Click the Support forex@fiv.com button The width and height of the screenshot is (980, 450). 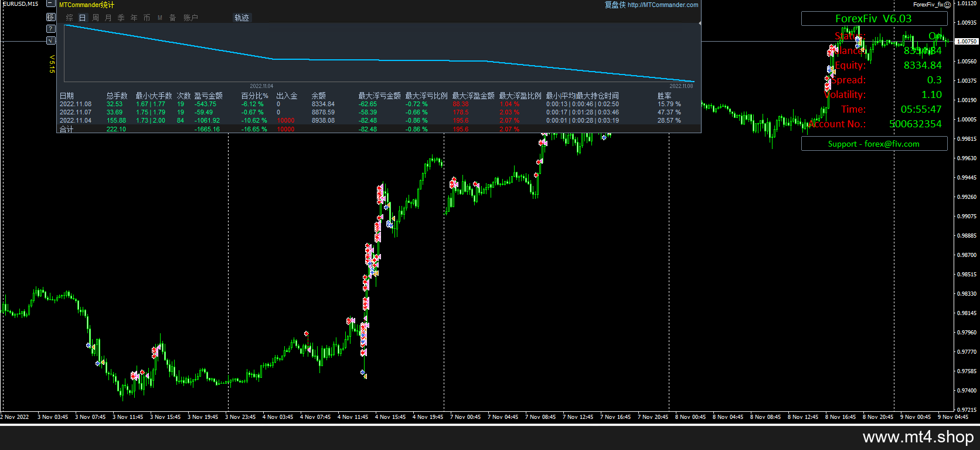coord(874,144)
